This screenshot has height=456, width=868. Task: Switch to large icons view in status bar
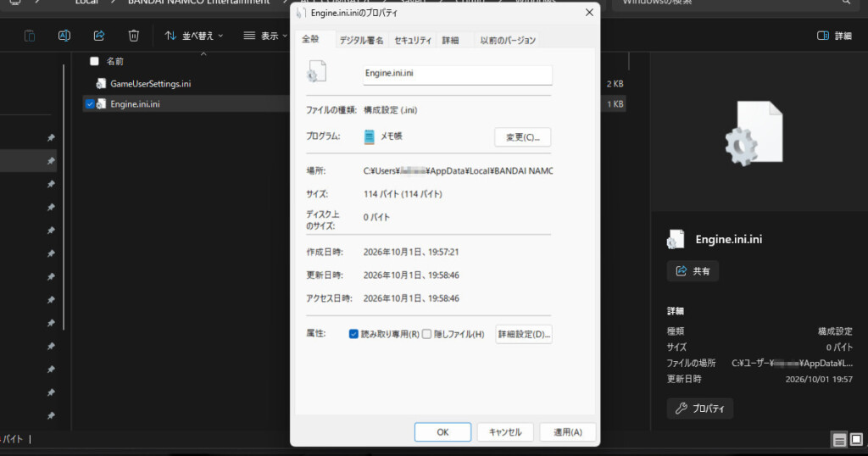856,440
